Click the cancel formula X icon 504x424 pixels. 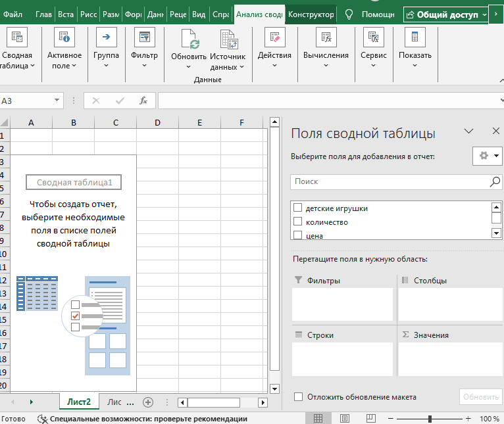tap(96, 101)
